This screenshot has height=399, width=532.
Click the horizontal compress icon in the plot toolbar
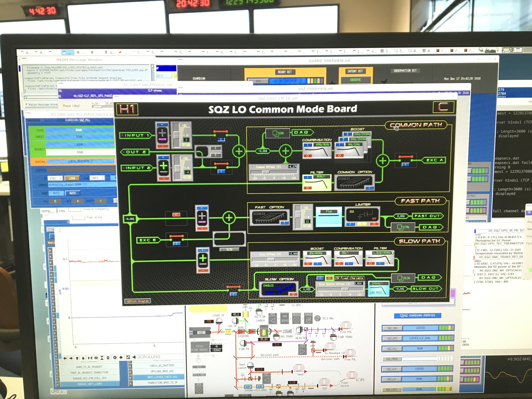click(90, 358)
